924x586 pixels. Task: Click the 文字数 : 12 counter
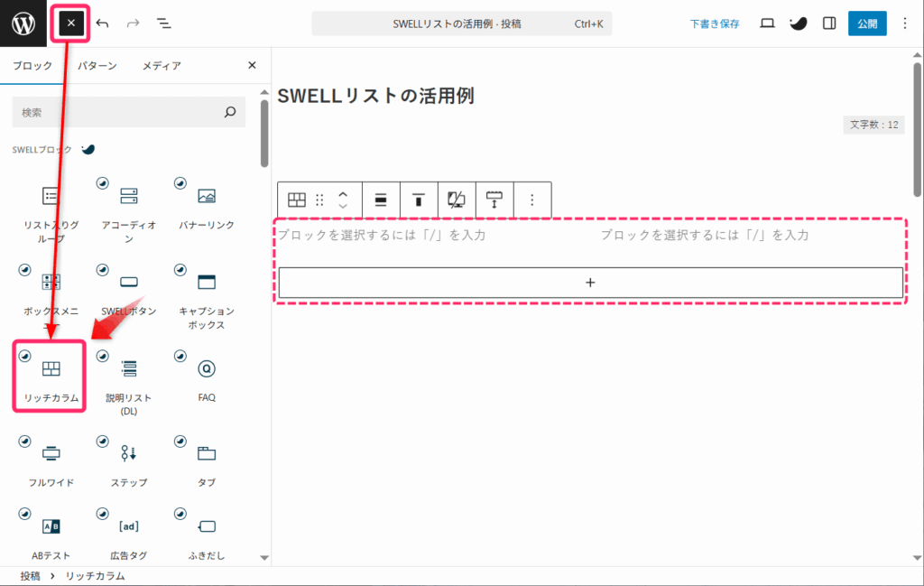click(873, 125)
